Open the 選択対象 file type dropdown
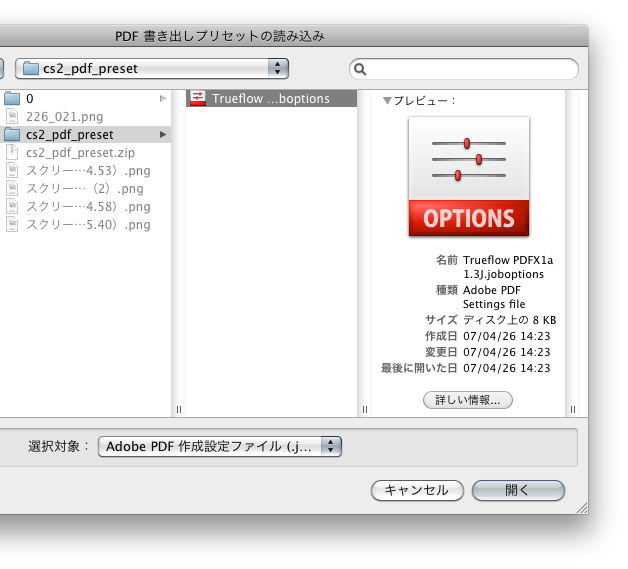The image size is (628, 569). pyautogui.click(x=219, y=446)
